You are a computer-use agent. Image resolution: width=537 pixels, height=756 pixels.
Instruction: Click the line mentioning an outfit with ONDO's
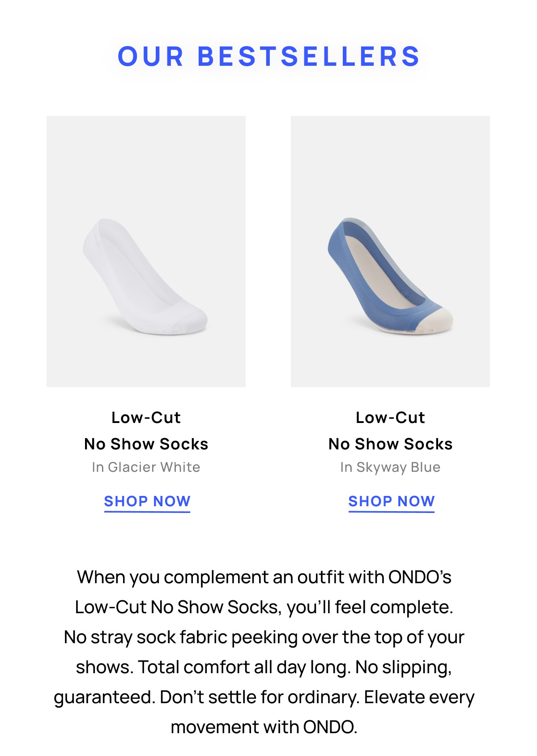click(264, 577)
